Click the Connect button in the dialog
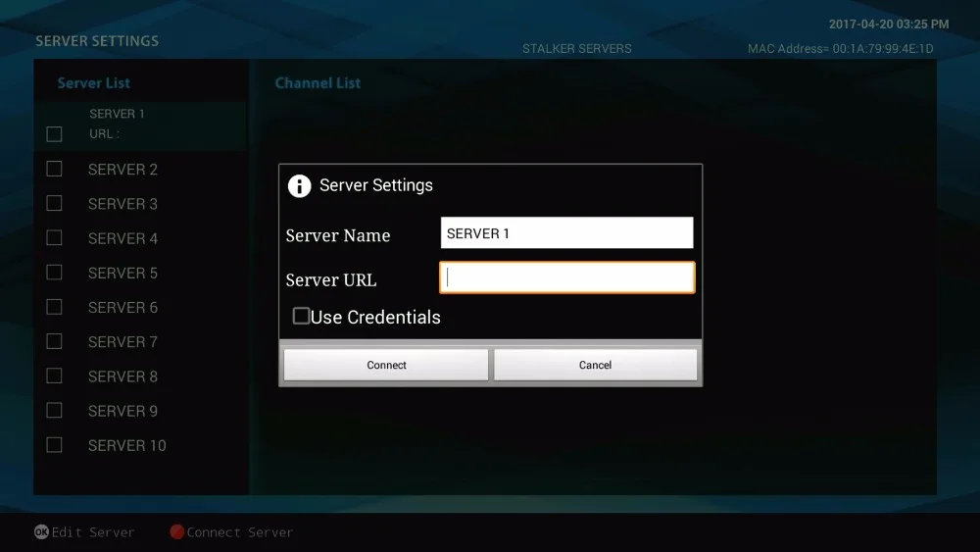The width and height of the screenshot is (980, 552). pos(386,365)
